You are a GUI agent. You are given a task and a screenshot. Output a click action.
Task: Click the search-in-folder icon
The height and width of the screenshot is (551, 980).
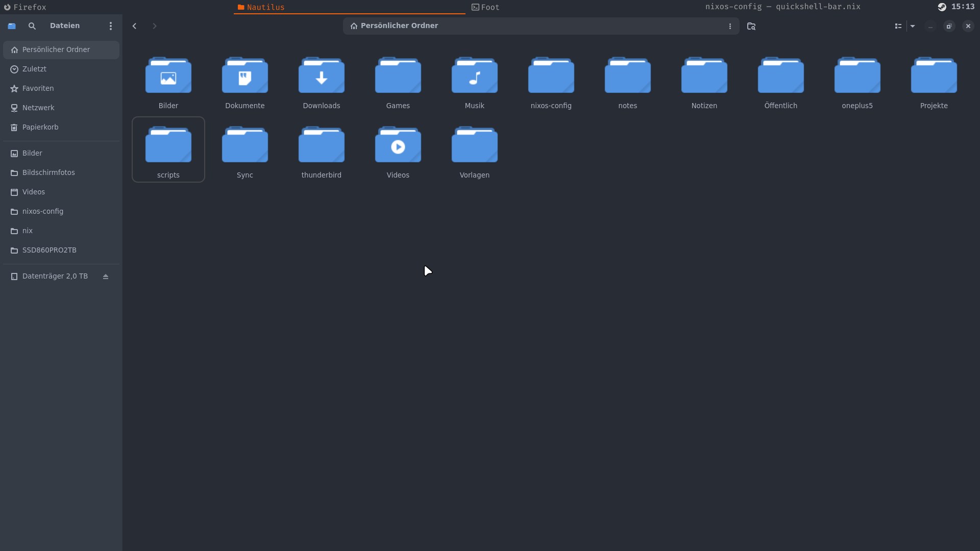tap(751, 26)
